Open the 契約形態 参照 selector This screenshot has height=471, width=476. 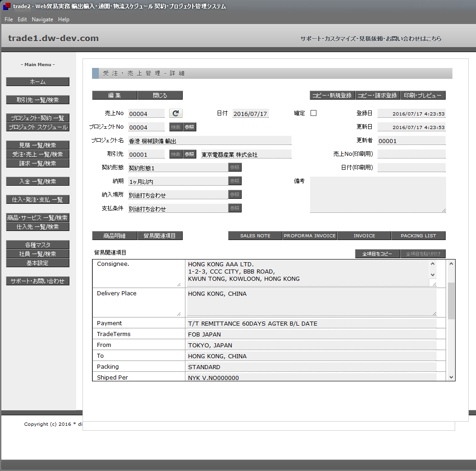tap(234, 168)
